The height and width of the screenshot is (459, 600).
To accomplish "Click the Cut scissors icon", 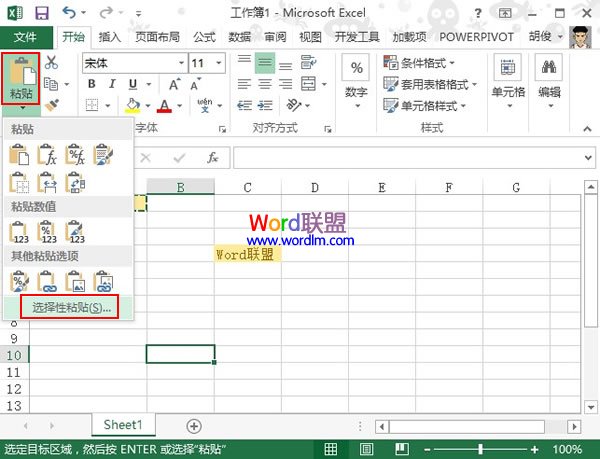I will pos(51,62).
